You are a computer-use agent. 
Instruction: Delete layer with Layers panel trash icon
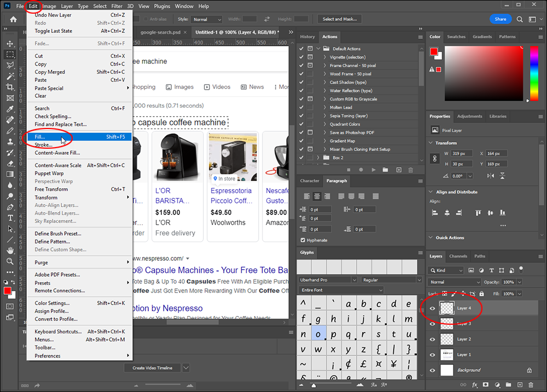(531, 385)
